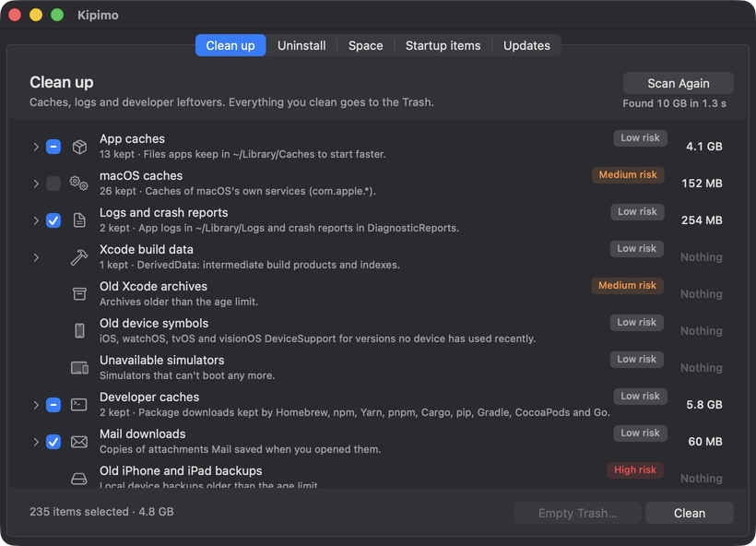Click the Medium risk badge on Old Xcode archives
The height and width of the screenshot is (546, 756).
[627, 286]
